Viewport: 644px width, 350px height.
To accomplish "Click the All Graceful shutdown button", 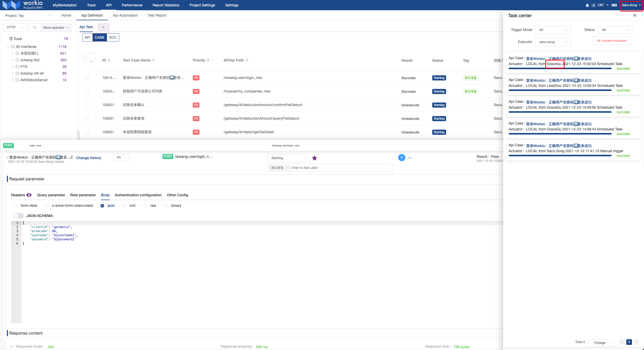I will point(611,41).
